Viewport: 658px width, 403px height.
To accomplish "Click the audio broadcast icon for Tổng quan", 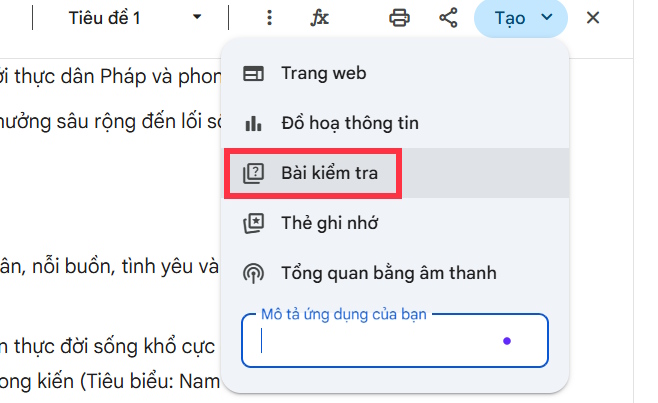I will coord(254,272).
